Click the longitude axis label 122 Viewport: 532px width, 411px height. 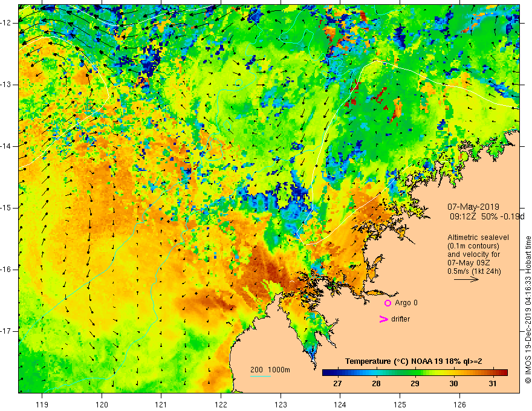pyautogui.click(x=221, y=404)
